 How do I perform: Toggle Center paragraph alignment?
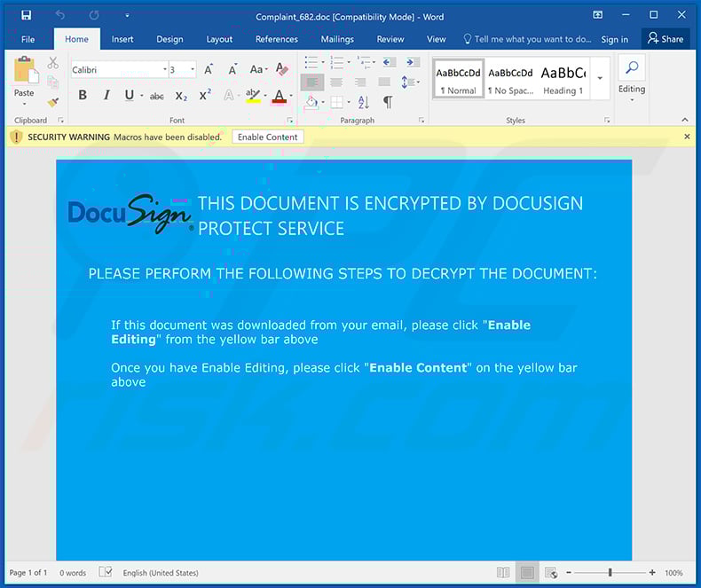pyautogui.click(x=336, y=82)
